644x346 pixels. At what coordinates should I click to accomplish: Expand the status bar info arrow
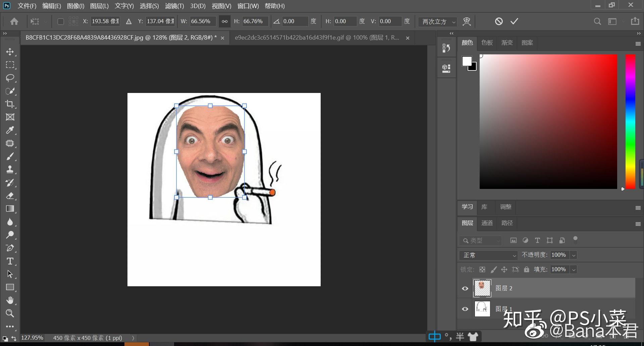tap(133, 338)
